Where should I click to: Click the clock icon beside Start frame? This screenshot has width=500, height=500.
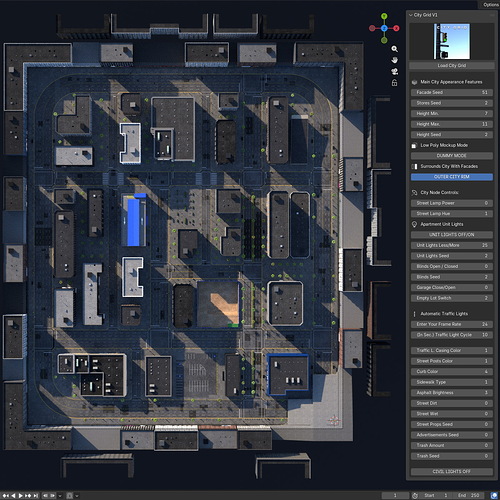pos(415,495)
